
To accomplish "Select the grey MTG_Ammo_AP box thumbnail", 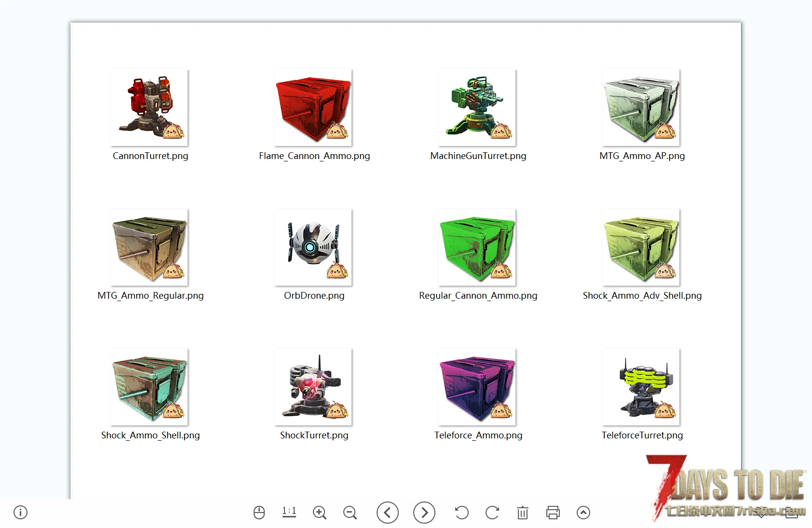I will point(641,107).
